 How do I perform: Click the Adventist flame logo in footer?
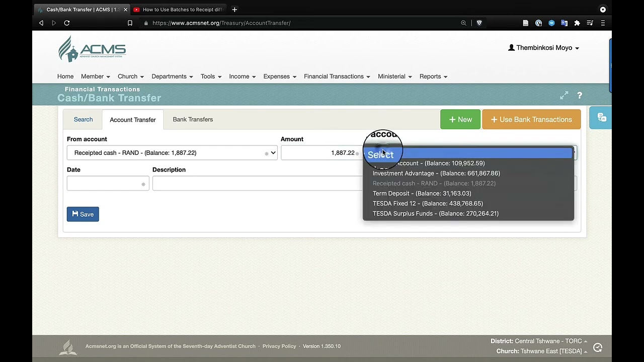click(x=68, y=347)
